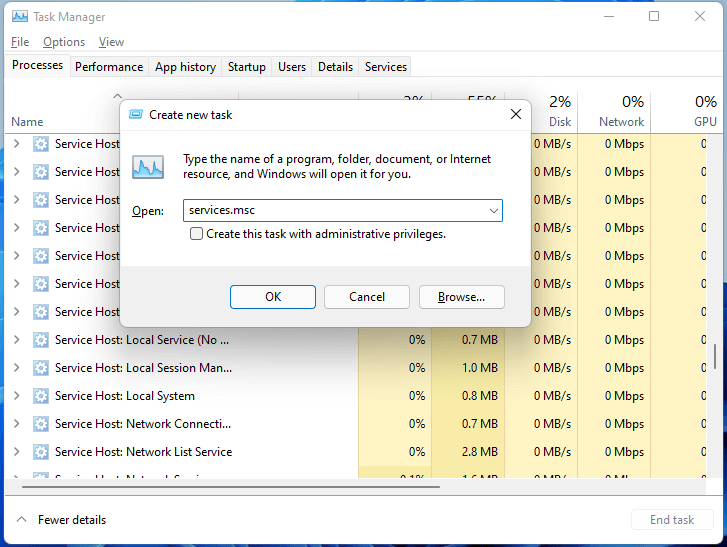Click the Fewer details label
Screen dimensions: 727x547
click(72, 520)
